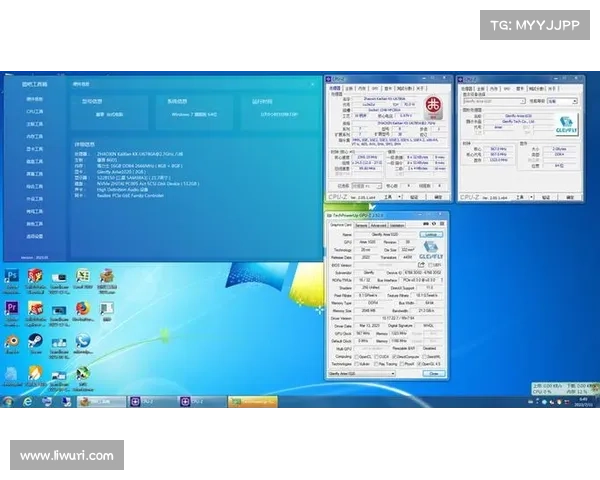Click the Windows Start orb

pos(8,402)
